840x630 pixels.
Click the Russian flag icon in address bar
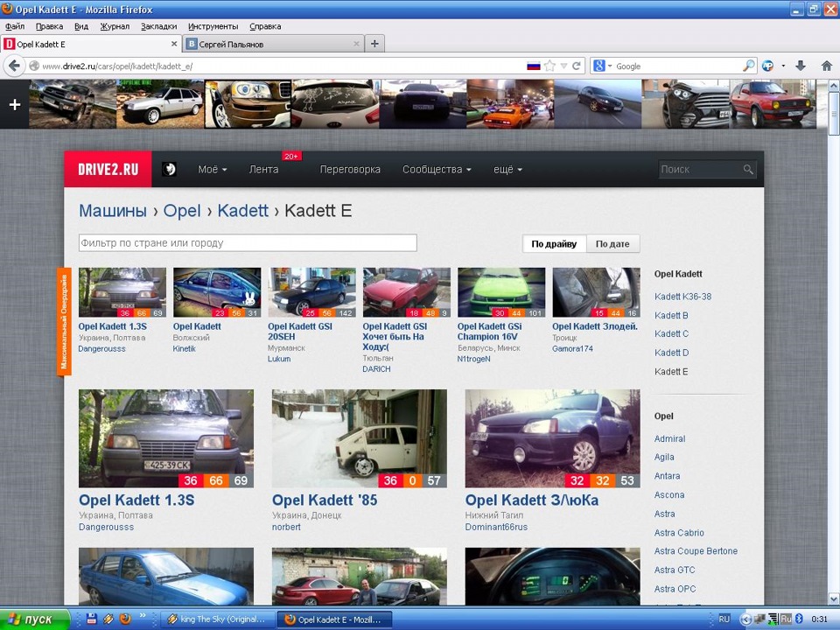click(534, 66)
